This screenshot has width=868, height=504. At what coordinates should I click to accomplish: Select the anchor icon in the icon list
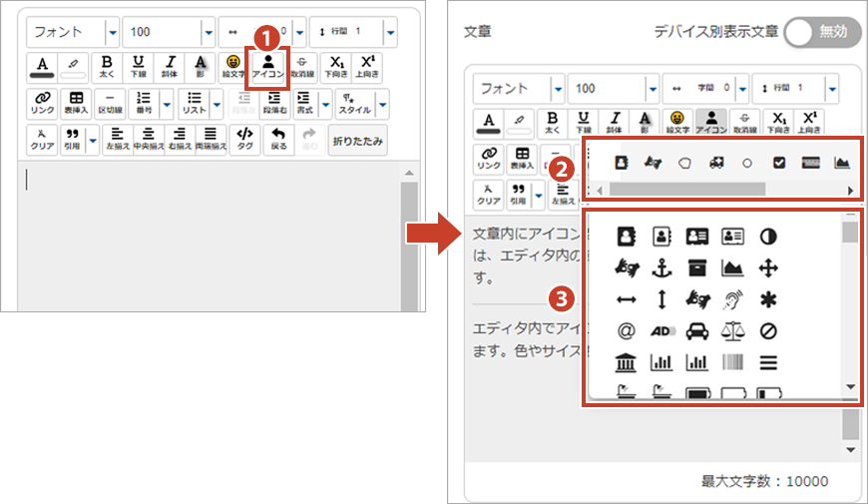click(x=661, y=267)
